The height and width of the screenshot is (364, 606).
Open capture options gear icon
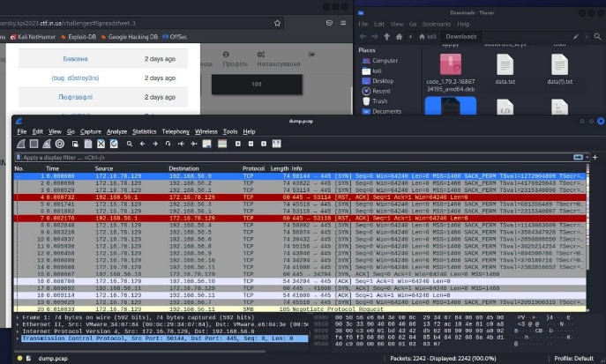click(60, 143)
